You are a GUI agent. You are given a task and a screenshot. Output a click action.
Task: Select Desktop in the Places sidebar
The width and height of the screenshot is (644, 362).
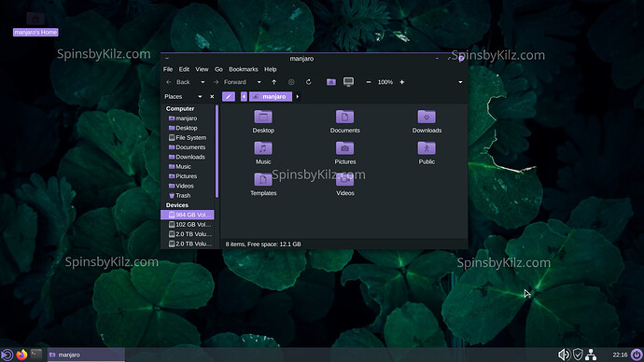188,128
